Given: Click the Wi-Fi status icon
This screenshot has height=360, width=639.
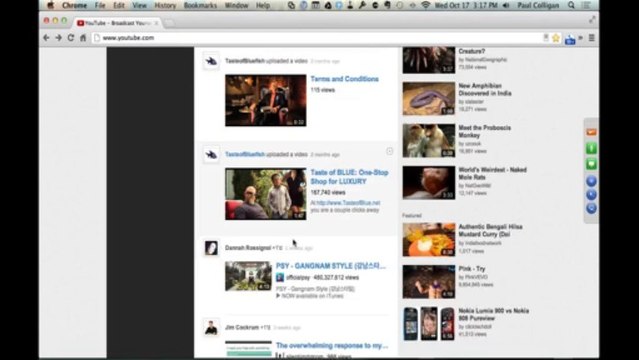Looking at the screenshot, I should 426,5.
